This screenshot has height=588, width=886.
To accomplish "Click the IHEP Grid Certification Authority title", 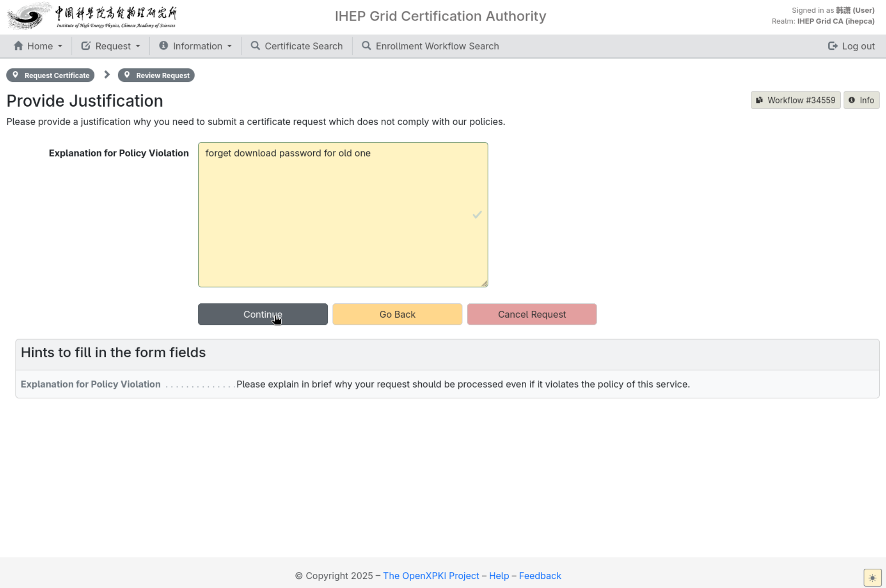I will (440, 16).
